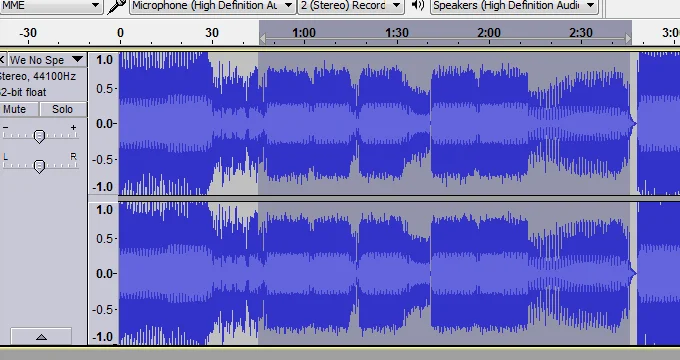Solo the We No Spe track
This screenshot has height=360, width=680.
pos(62,109)
